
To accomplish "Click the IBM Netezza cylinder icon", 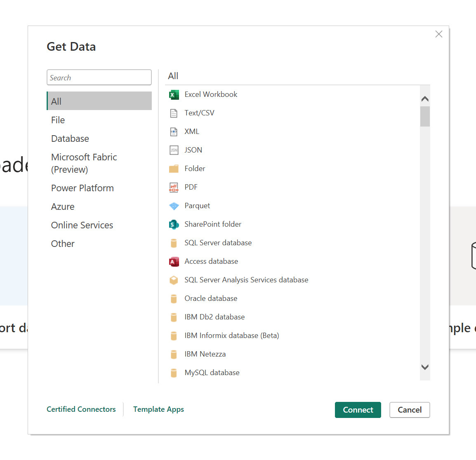I will coord(174,354).
